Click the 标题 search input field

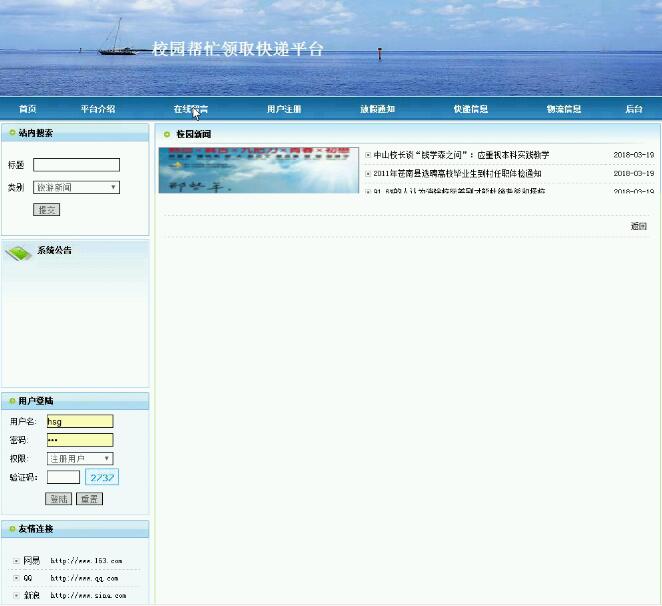76,165
